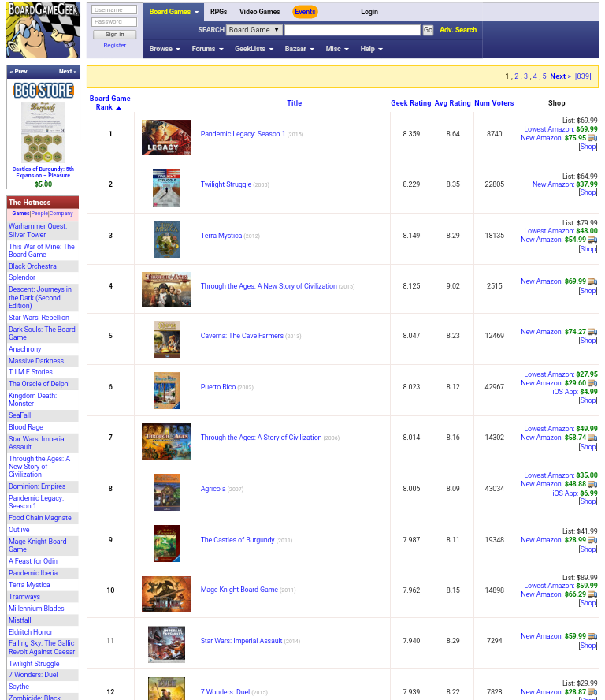Open the Puerto Rico cover thumbnail
This screenshot has width=605, height=700.
pos(166,391)
